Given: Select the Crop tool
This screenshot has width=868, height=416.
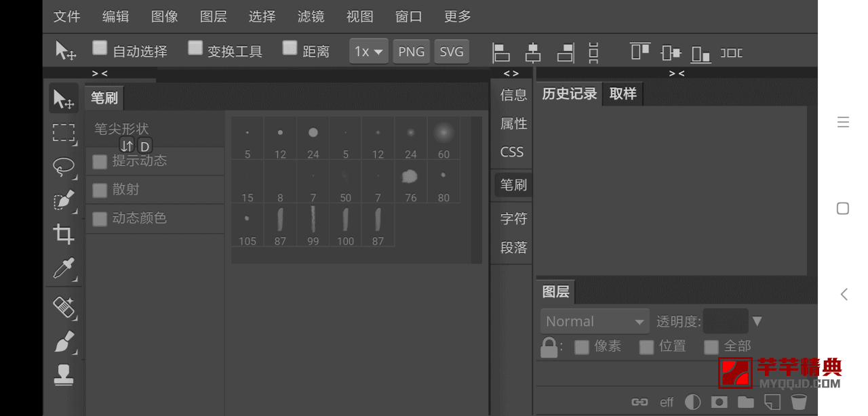Looking at the screenshot, I should coord(64,234).
